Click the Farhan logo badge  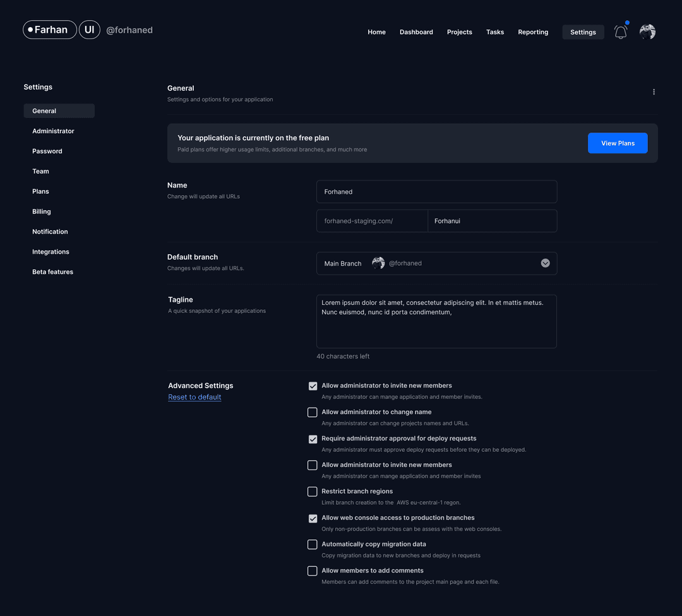click(49, 29)
